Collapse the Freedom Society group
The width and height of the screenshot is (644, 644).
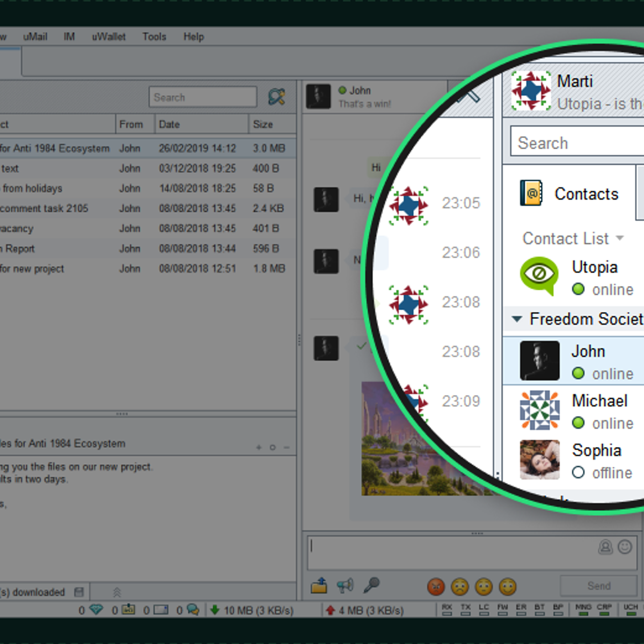[517, 319]
